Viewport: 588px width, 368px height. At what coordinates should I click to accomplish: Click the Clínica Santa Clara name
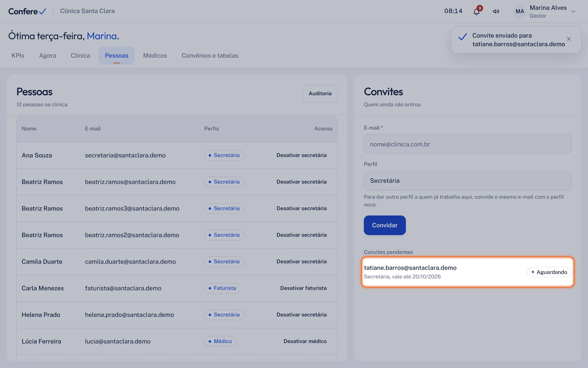(x=87, y=11)
